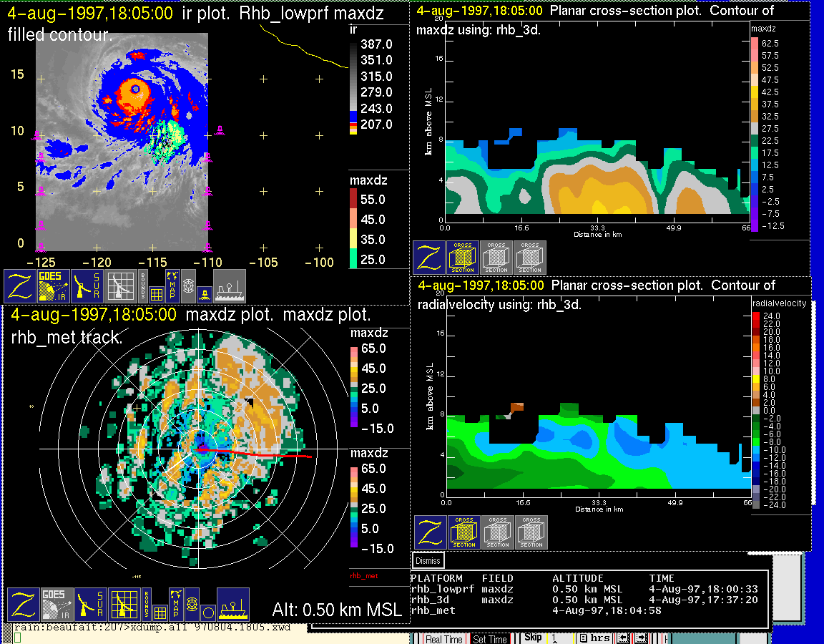This screenshot has height=644, width=824.
Task: Select highlighted CROSS SECTION icon under radialvelocity plot
Action: [464, 532]
